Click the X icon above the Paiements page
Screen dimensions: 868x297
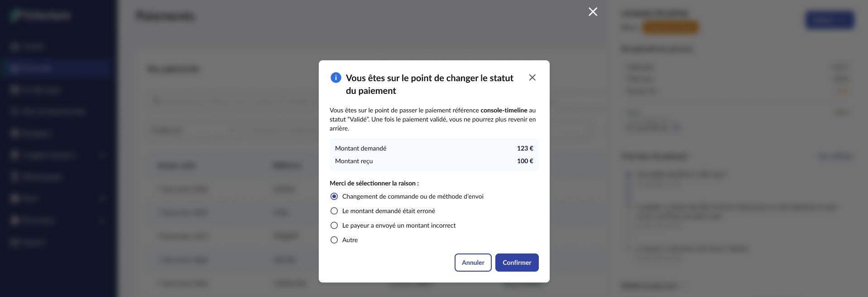coord(593,12)
